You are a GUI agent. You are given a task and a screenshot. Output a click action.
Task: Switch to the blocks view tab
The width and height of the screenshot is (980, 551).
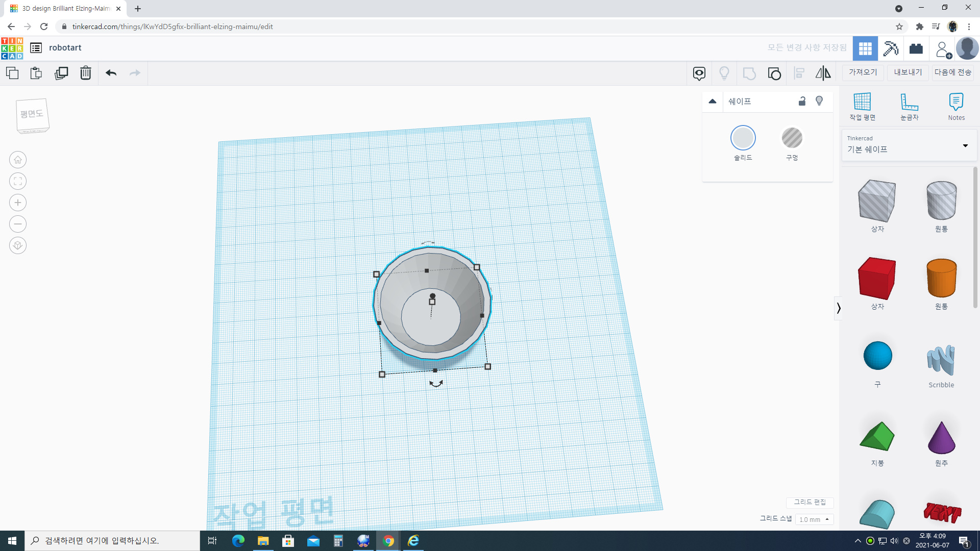(x=916, y=48)
